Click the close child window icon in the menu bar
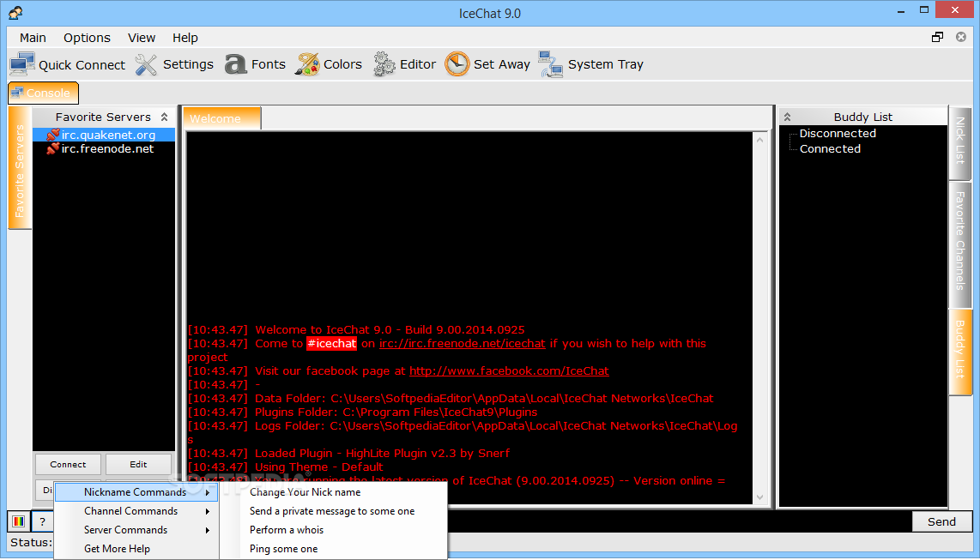Viewport: 980px width, 560px height. click(x=961, y=38)
